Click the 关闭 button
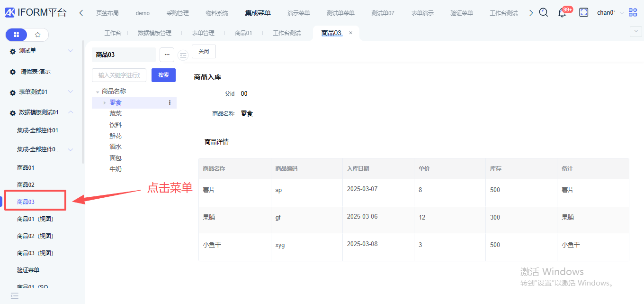Image resolution: width=644 pixels, height=304 pixels. tap(204, 51)
